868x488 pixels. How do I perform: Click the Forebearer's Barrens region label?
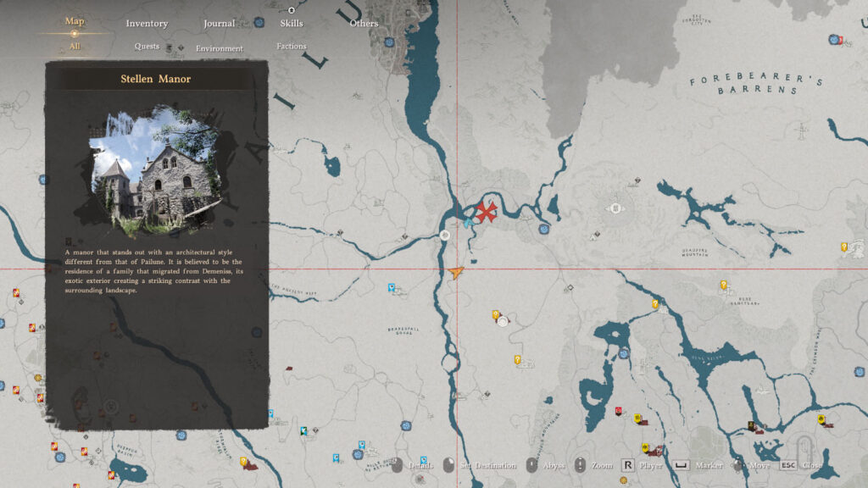click(755, 84)
